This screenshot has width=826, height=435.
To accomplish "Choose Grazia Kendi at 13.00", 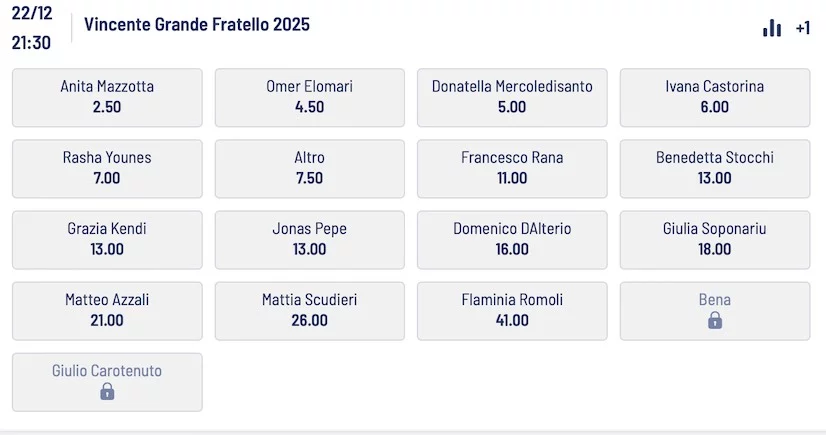I will pyautogui.click(x=107, y=239).
